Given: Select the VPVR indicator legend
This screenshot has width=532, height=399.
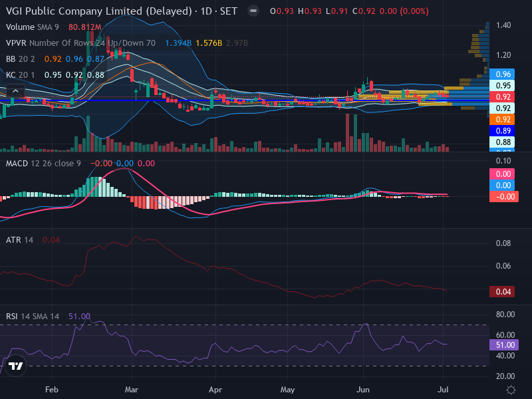Looking at the screenshot, I should tap(80, 43).
